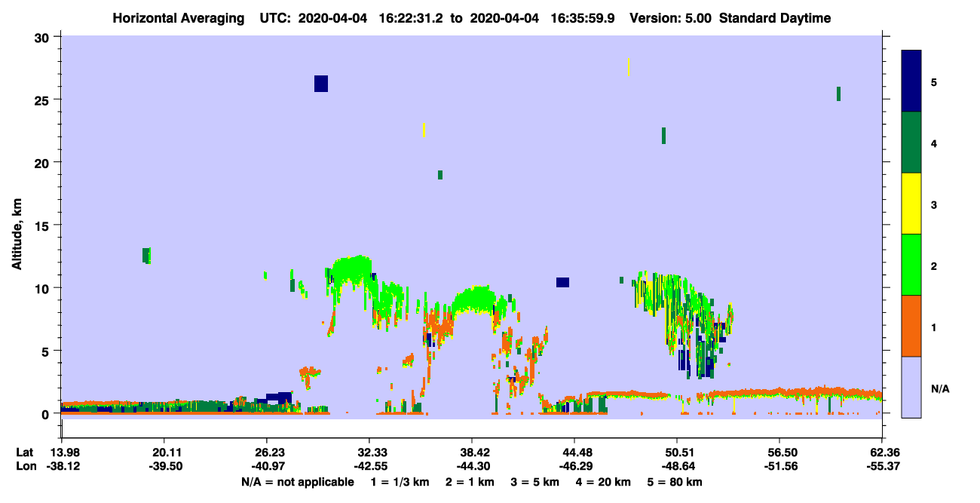Click the bright green level 2 colorbar segment
Screen dimensions: 980x503
point(911,265)
